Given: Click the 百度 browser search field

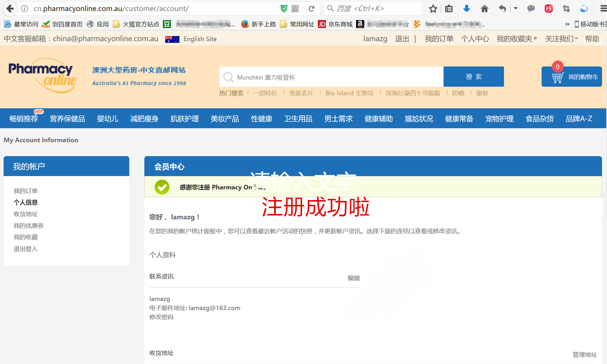Looking at the screenshot, I should click(373, 9).
